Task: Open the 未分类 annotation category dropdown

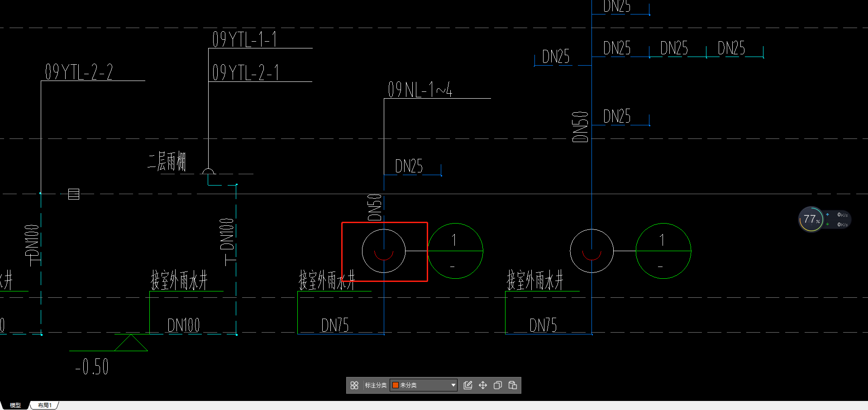Action: pyautogui.click(x=424, y=385)
